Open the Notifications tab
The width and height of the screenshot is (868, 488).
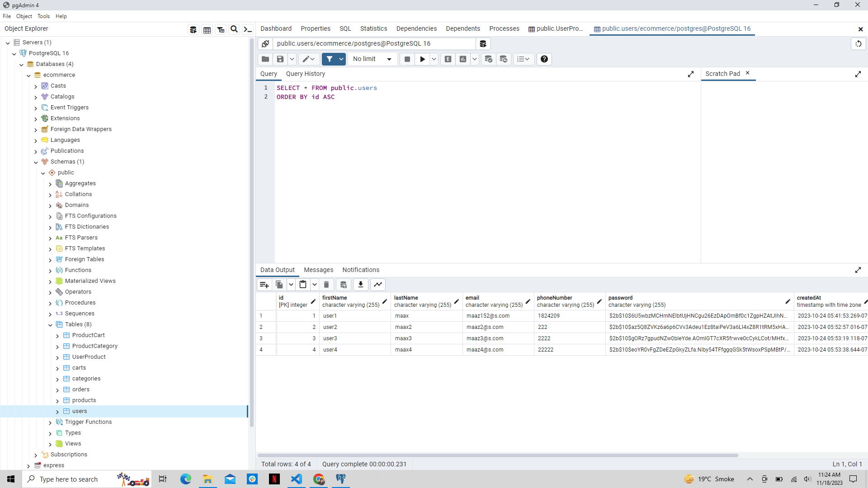[x=361, y=270]
